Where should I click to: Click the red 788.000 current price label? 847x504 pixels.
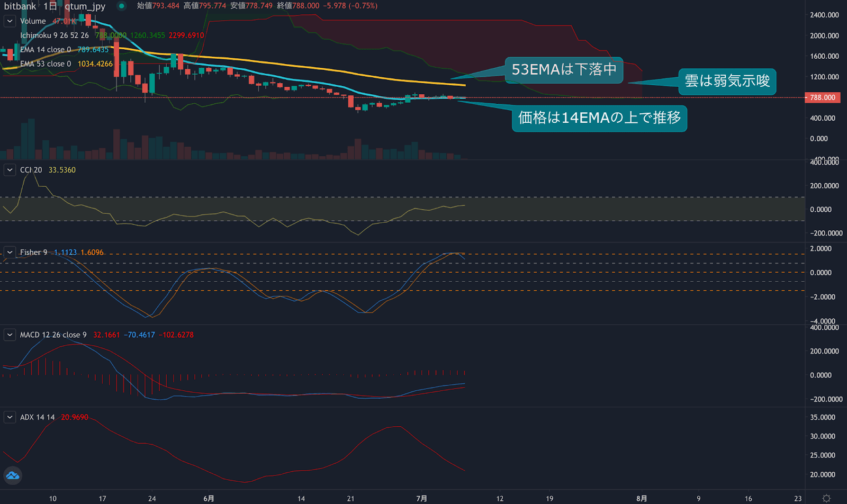[822, 97]
